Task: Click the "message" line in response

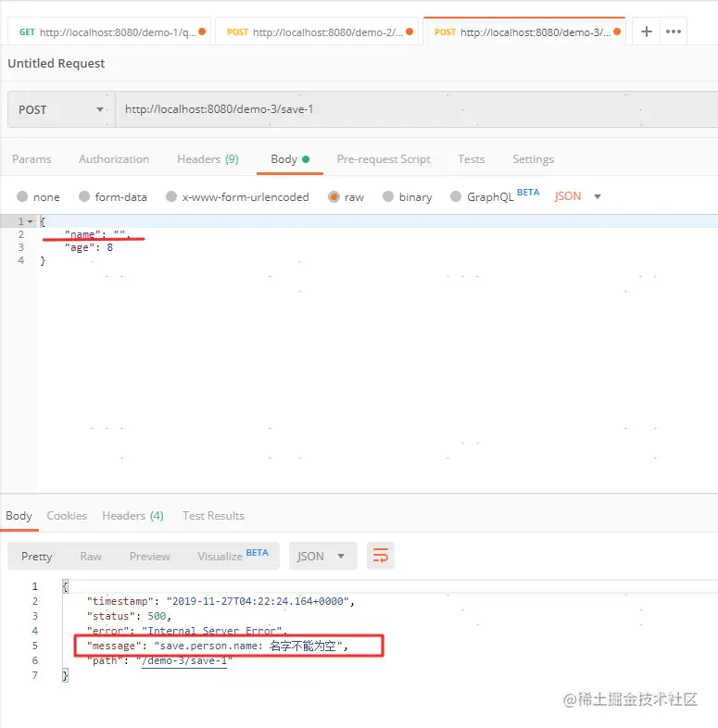Action: 218,646
